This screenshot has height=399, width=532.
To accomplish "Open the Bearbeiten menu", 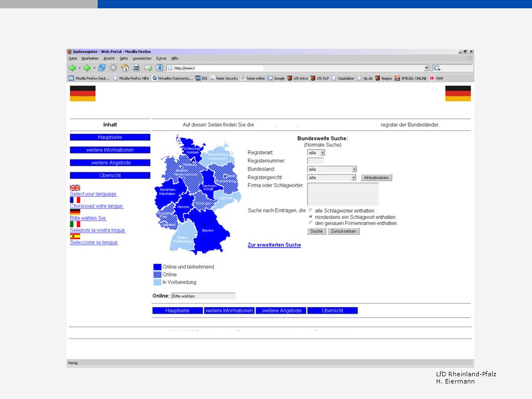I will point(90,58).
